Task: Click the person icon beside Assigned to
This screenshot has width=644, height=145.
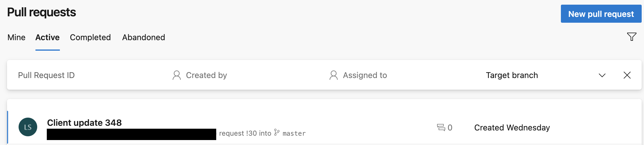Action: [x=333, y=75]
